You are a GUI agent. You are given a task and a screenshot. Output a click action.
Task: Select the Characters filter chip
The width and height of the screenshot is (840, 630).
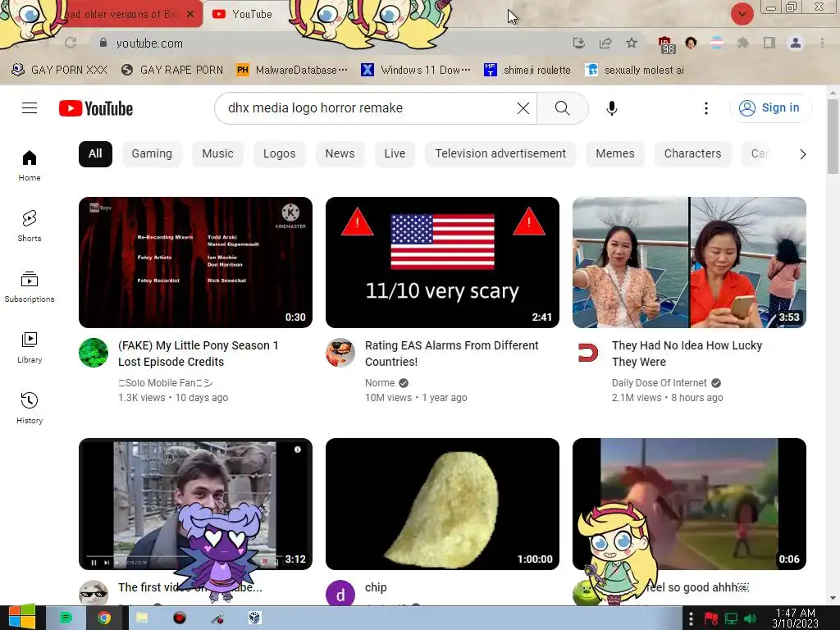(x=692, y=153)
